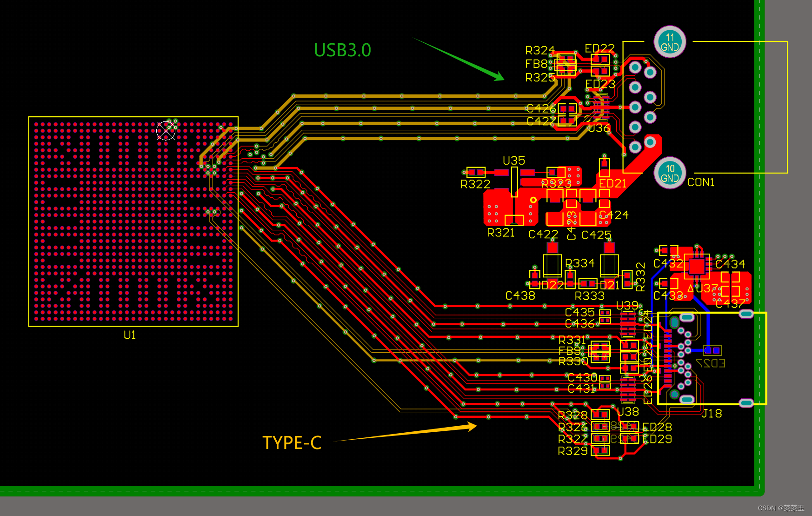
Task: Select the U39 connector pin row
Action: 627,323
